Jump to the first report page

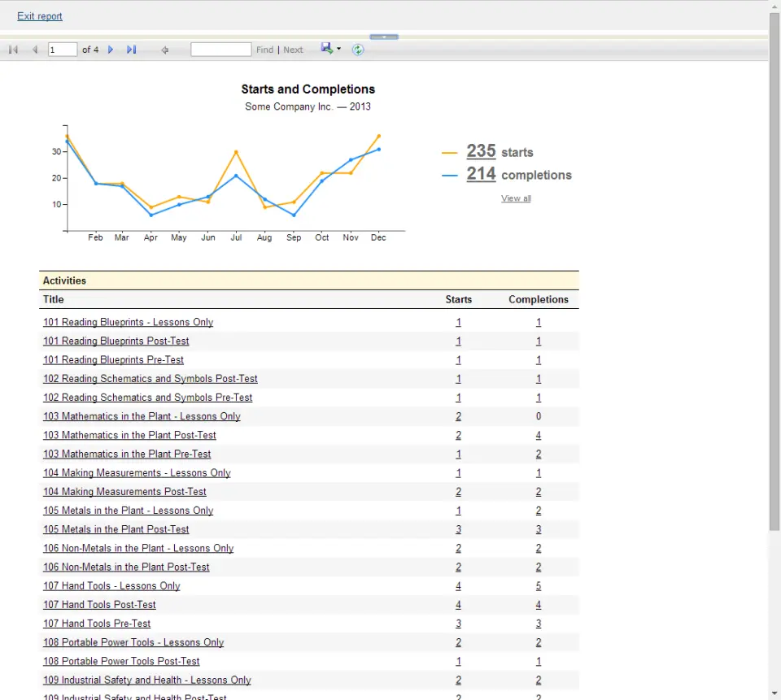[13, 49]
